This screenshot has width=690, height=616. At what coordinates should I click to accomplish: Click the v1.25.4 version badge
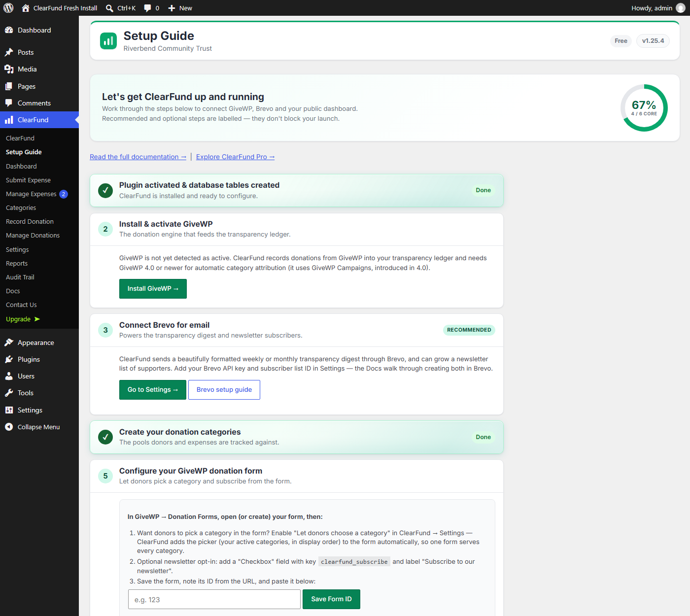point(653,41)
